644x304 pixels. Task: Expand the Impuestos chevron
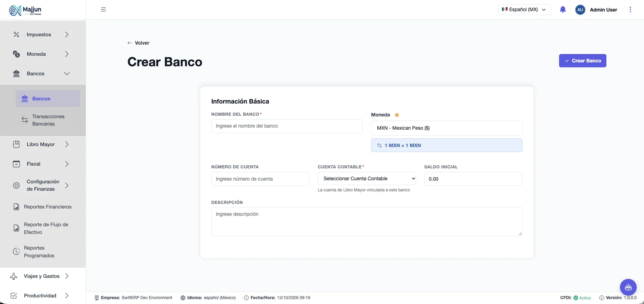coord(67,35)
